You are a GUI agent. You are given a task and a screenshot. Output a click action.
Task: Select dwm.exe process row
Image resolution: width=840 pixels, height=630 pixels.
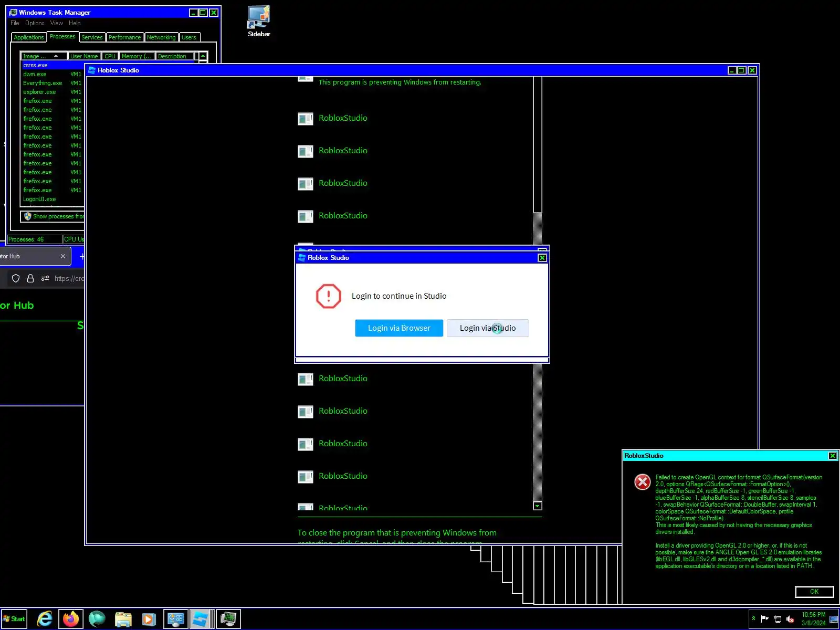point(52,74)
